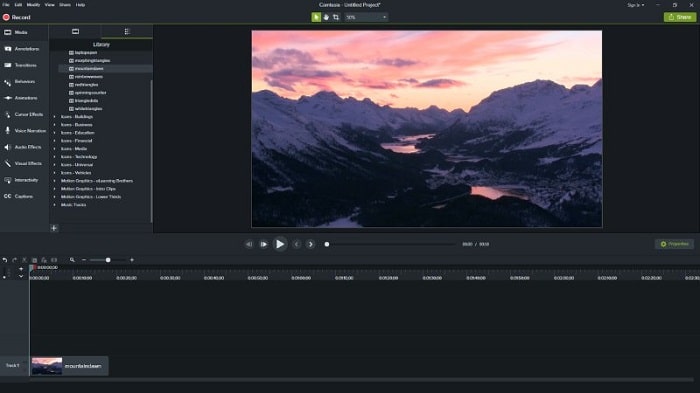Expand the Icons - Financial folder

55,141
